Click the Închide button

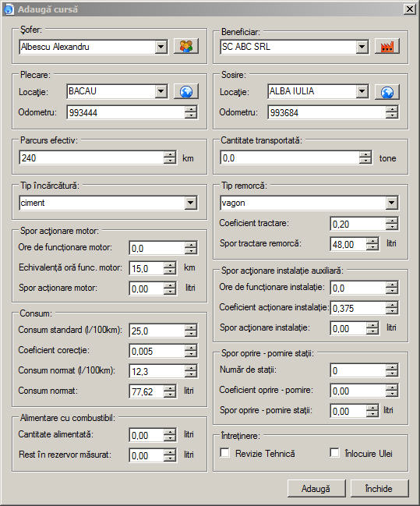[379, 488]
